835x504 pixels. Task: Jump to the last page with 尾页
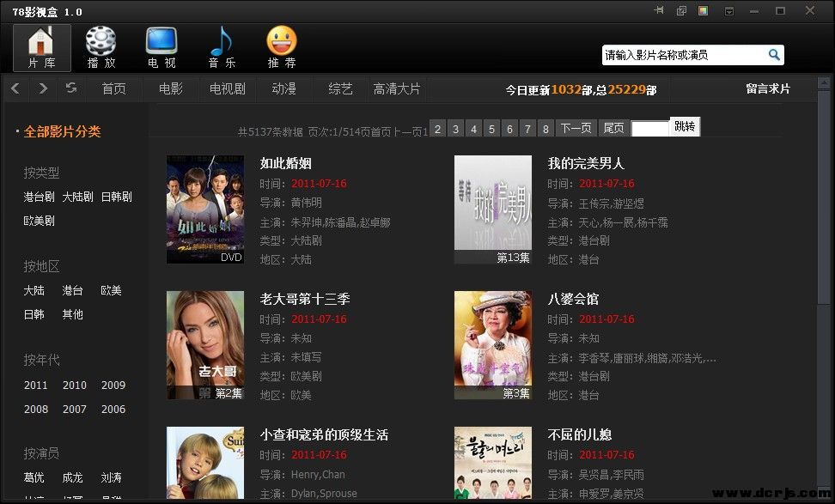tap(614, 128)
